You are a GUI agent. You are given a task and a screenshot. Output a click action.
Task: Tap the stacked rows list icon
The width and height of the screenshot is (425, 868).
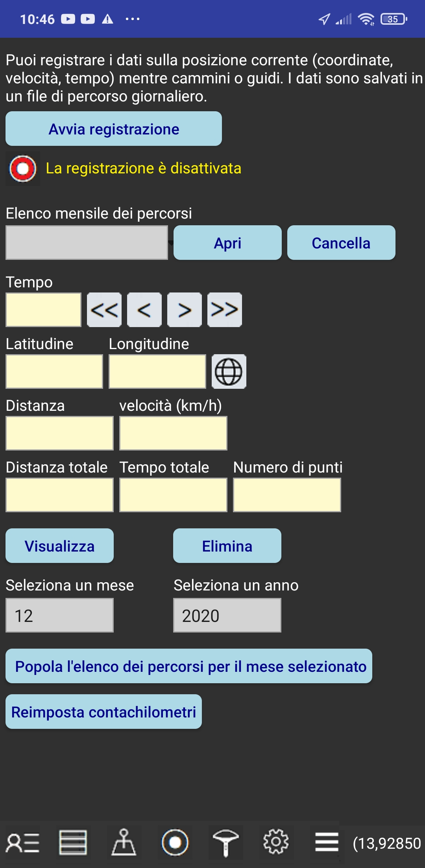[x=73, y=843]
